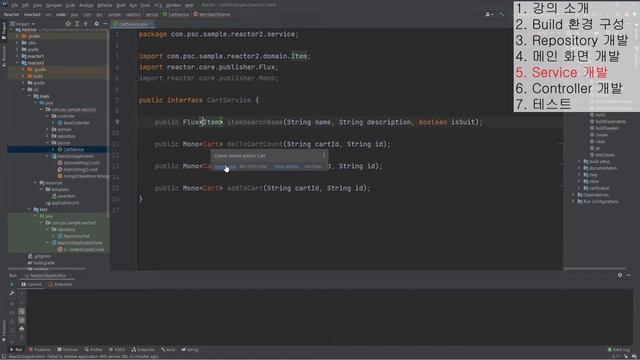Open Project view dropdown

23,24
